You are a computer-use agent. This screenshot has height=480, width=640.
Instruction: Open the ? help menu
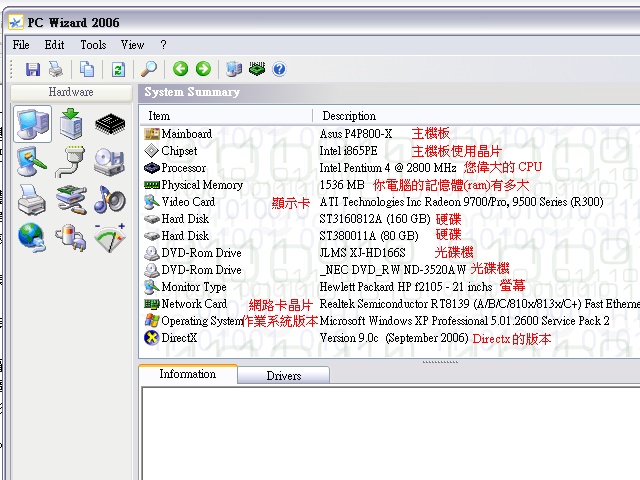[163, 44]
